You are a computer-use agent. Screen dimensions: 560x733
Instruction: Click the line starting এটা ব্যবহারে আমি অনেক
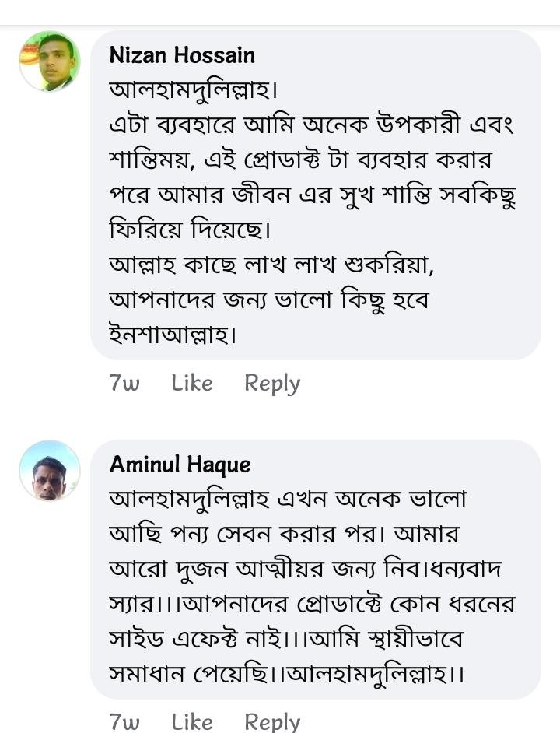pyautogui.click(x=311, y=125)
